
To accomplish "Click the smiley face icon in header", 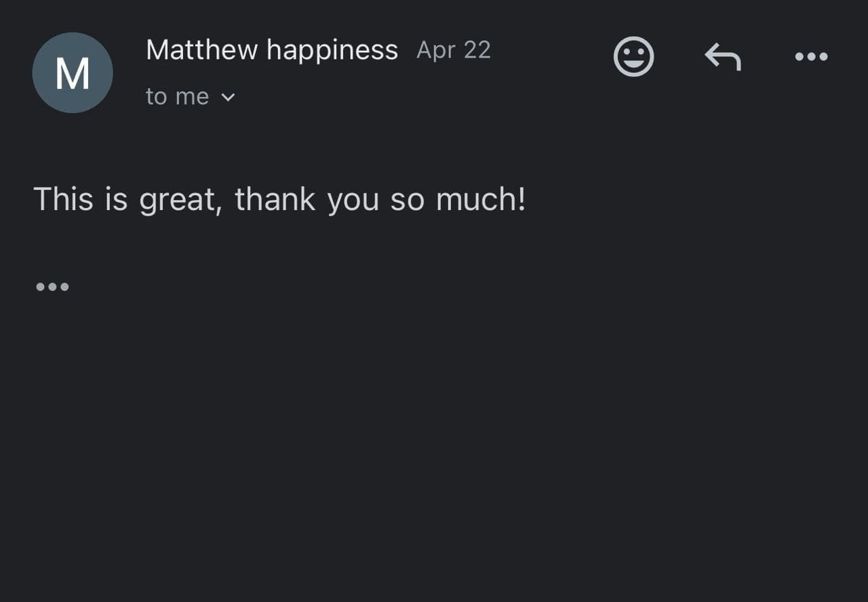I will pyautogui.click(x=633, y=56).
